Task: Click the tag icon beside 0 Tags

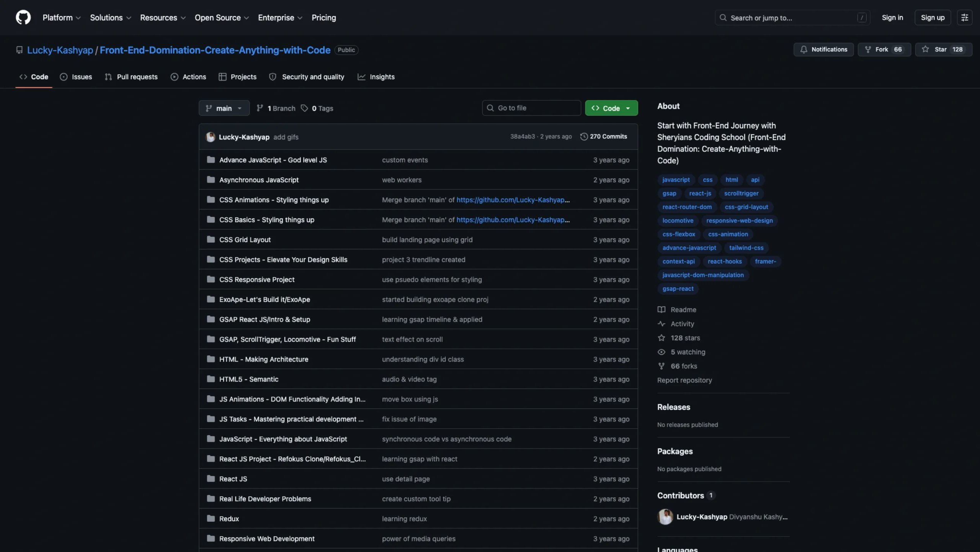Action: (x=304, y=108)
